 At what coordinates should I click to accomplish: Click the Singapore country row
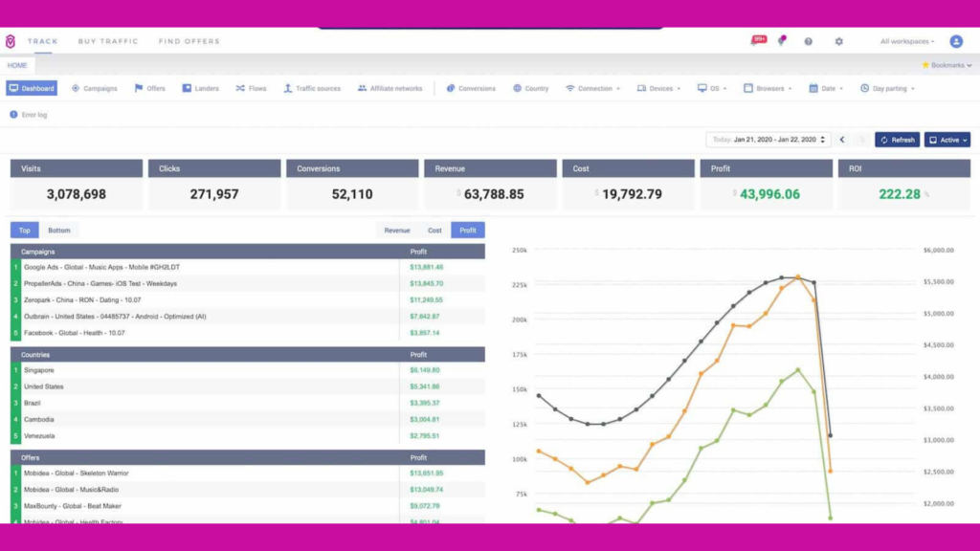point(248,370)
